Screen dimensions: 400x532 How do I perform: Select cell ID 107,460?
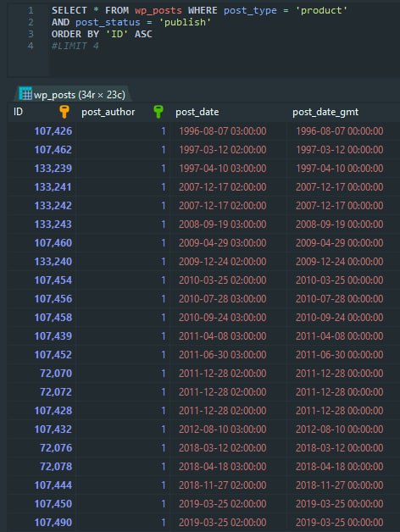click(x=53, y=243)
